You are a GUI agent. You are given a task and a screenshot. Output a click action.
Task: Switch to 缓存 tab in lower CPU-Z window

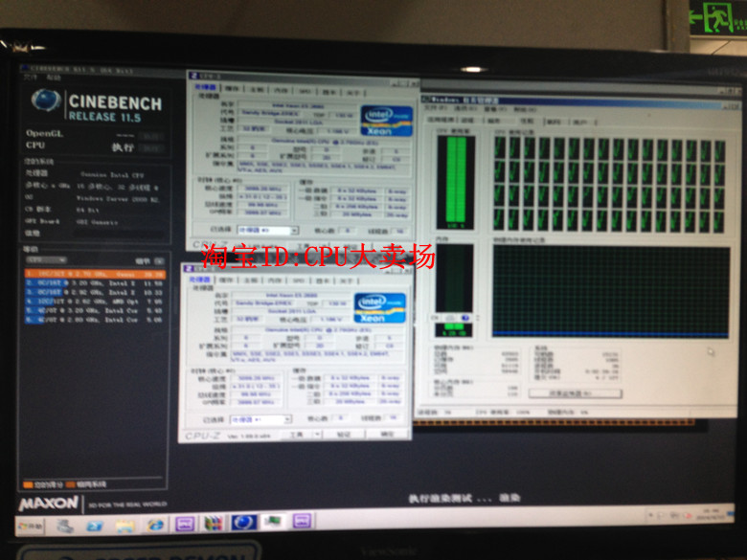click(x=226, y=280)
